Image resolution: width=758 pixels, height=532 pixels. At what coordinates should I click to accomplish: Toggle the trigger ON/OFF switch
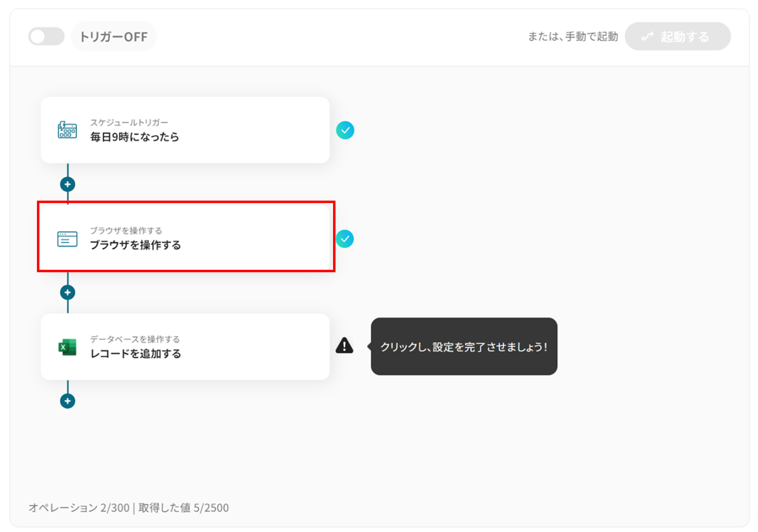pos(46,36)
